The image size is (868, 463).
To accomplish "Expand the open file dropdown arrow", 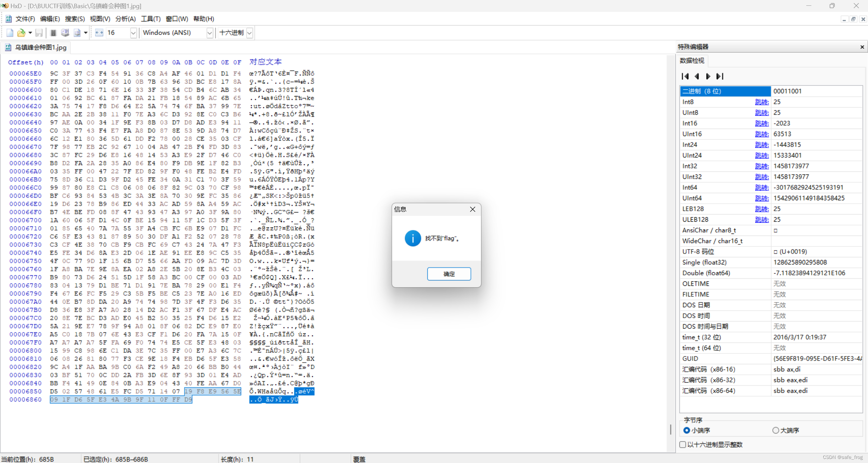I will click(30, 33).
